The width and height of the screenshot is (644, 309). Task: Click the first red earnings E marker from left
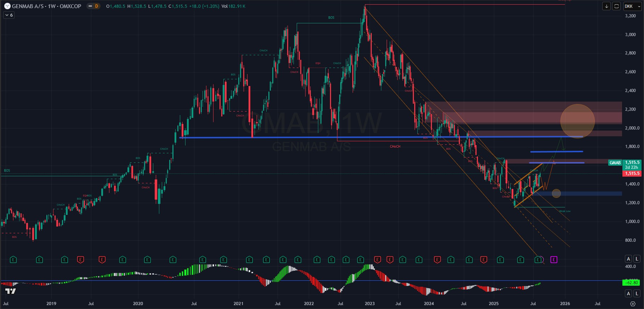pyautogui.click(x=80, y=260)
